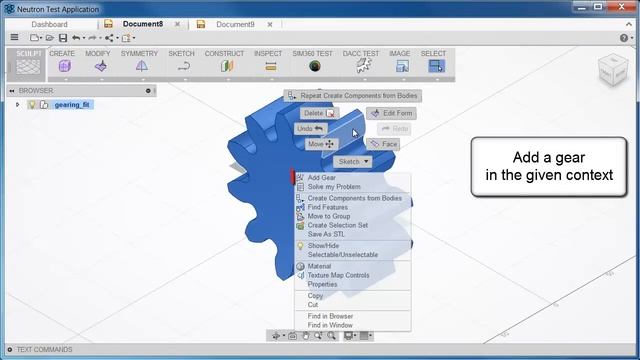Collapse the tab bar chevron
This screenshot has width=640, height=360.
tap(629, 24)
